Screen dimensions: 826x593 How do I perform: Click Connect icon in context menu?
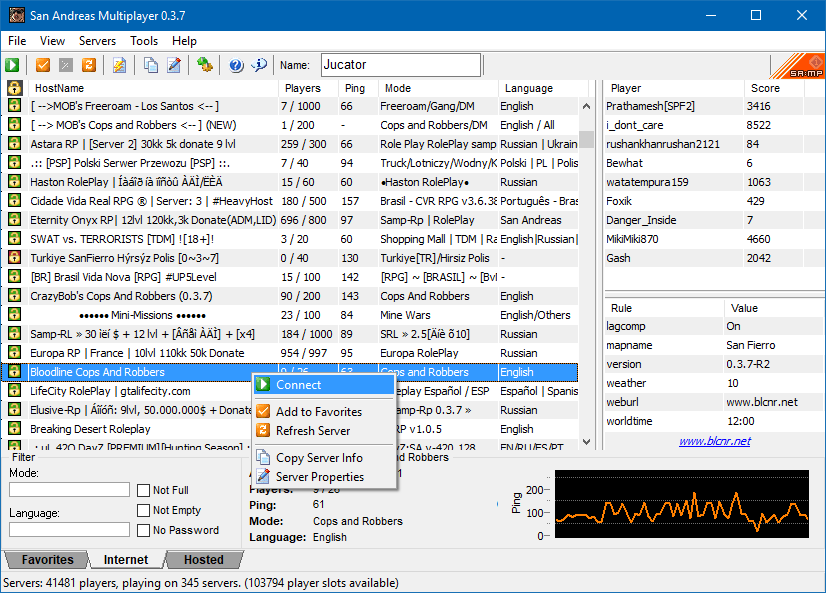[x=263, y=384]
